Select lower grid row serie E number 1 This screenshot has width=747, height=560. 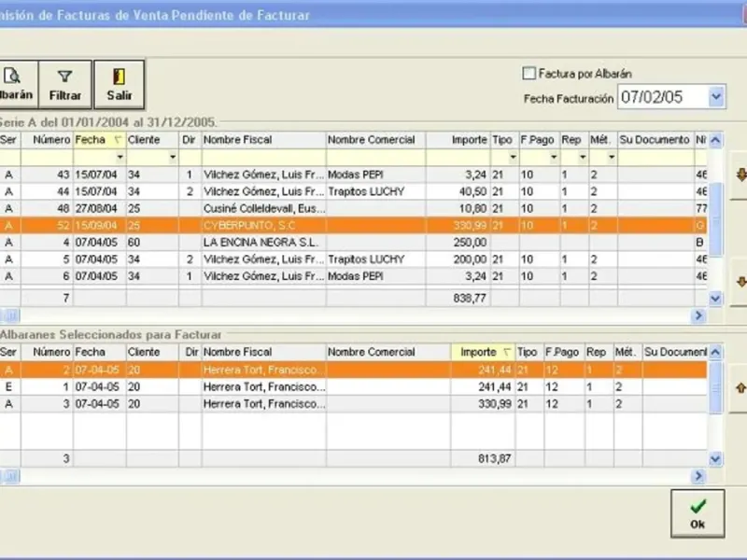[x=353, y=387]
